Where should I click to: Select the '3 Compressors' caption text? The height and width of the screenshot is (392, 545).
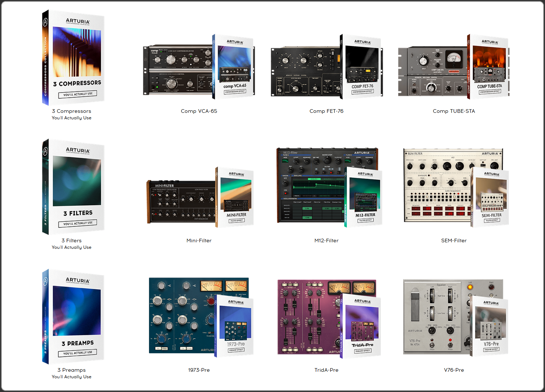coord(72,111)
